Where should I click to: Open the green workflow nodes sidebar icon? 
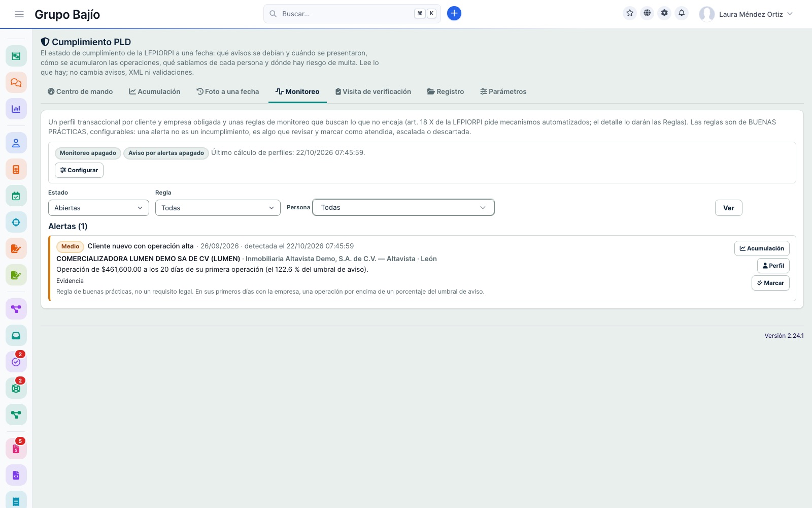tap(16, 415)
